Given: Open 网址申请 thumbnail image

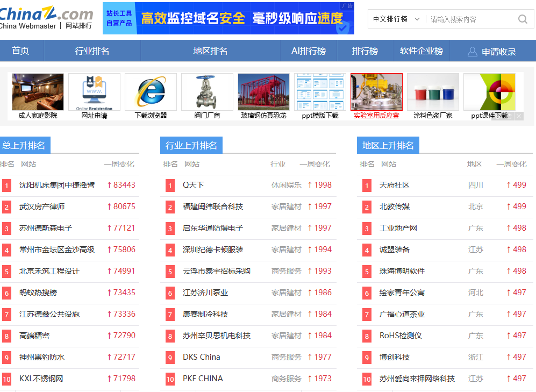Looking at the screenshot, I should tap(94, 92).
